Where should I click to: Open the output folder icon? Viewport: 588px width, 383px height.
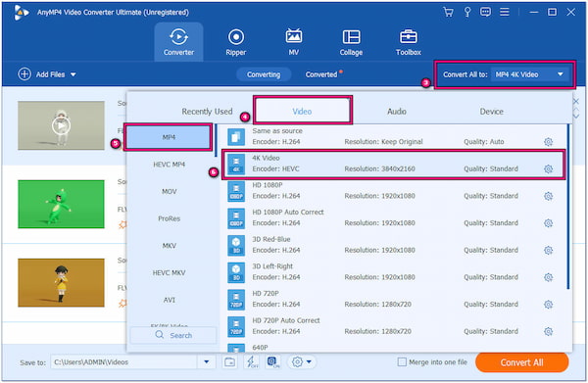pyautogui.click(x=230, y=362)
